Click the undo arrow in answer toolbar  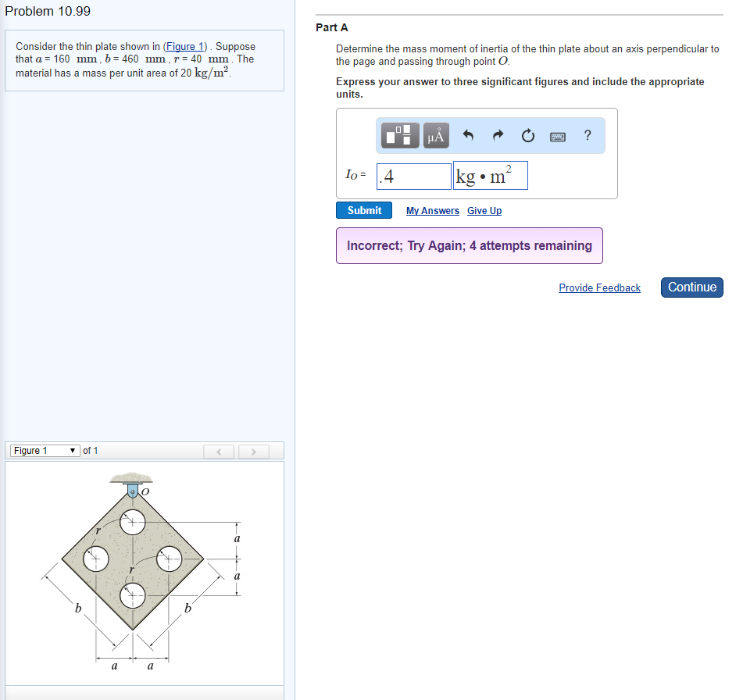468,135
